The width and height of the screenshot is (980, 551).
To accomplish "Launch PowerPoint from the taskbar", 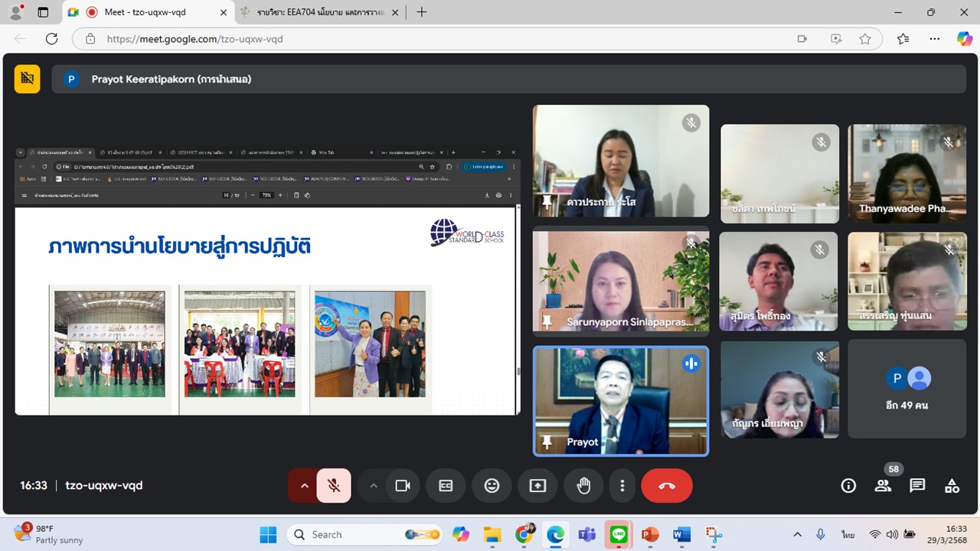I will [650, 534].
